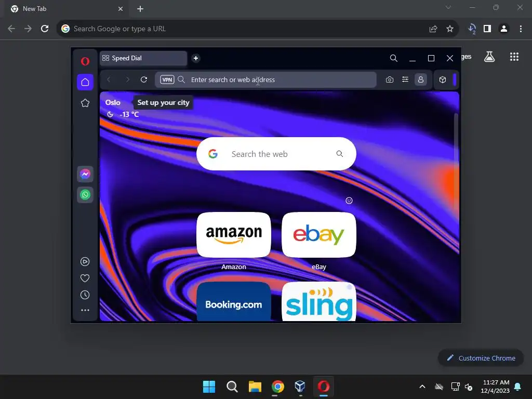Close the Chrome New Tab tab
The image size is (532, 399).
click(x=121, y=9)
